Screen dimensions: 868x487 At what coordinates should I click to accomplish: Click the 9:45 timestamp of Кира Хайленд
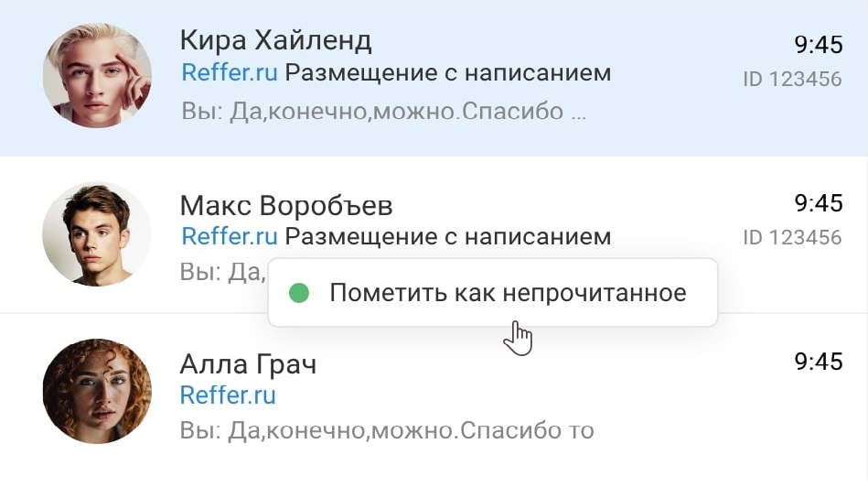[818, 44]
